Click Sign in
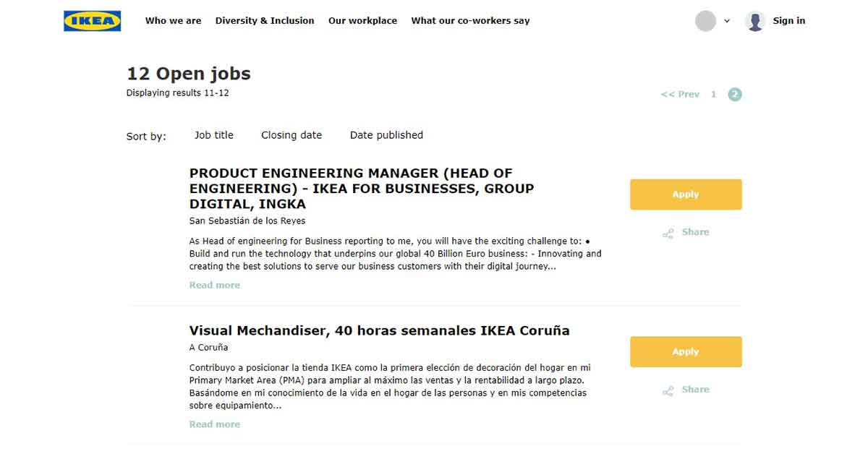 [x=788, y=21]
